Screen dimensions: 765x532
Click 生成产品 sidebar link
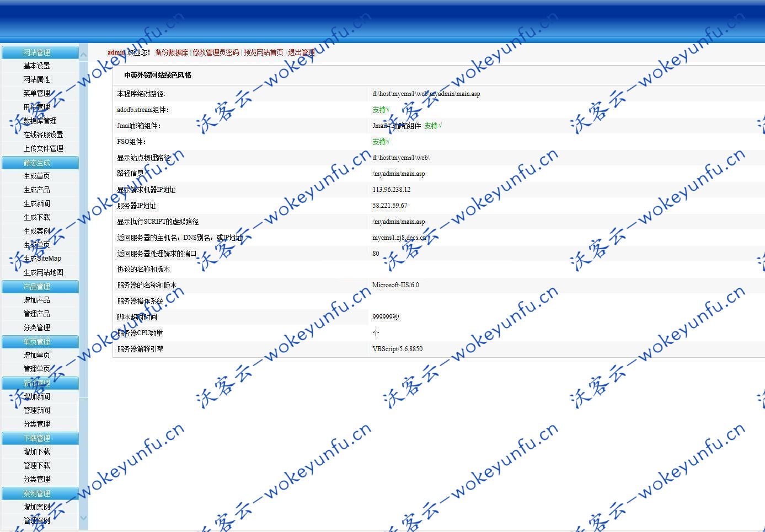(36, 190)
